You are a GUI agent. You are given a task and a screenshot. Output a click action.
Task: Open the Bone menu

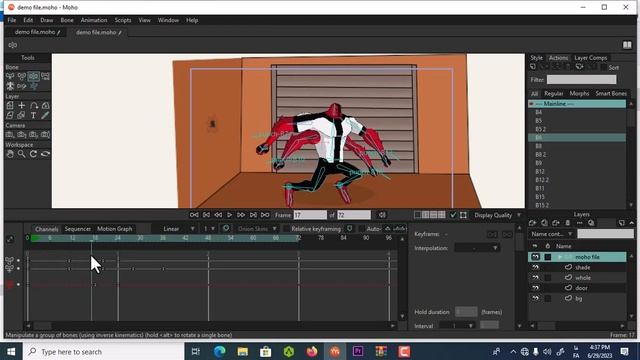(x=67, y=20)
